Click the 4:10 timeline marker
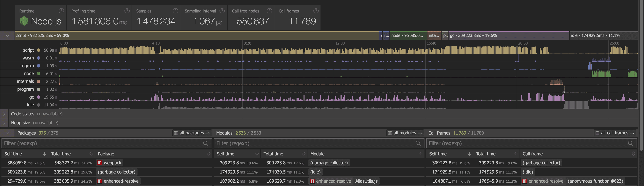Viewport: 644px width, 186px height. pyautogui.click(x=156, y=43)
